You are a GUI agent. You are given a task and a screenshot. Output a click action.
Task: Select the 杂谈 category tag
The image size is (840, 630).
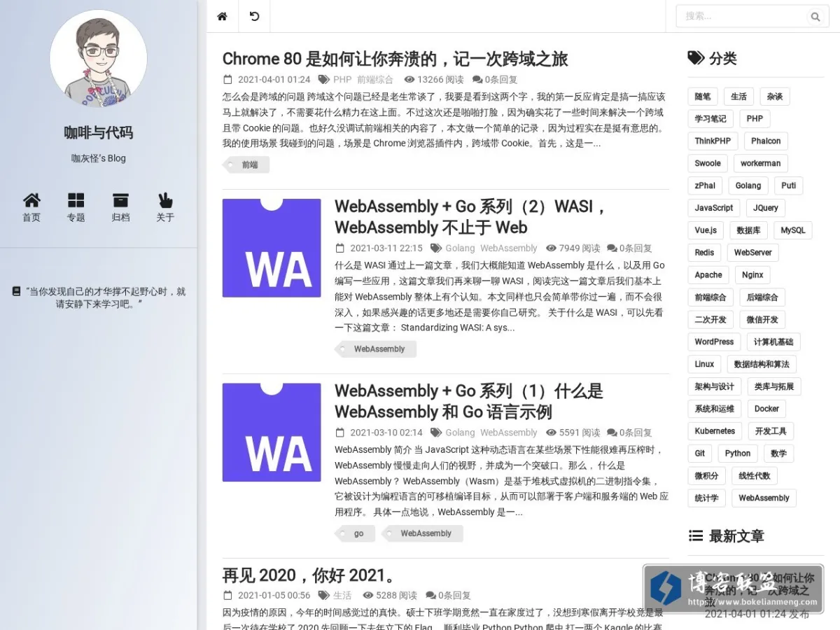pyautogui.click(x=775, y=97)
